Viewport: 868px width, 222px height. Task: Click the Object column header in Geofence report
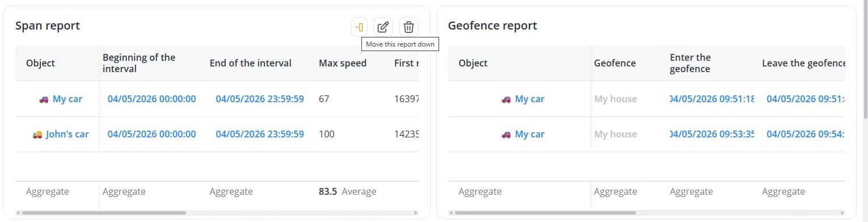[473, 63]
